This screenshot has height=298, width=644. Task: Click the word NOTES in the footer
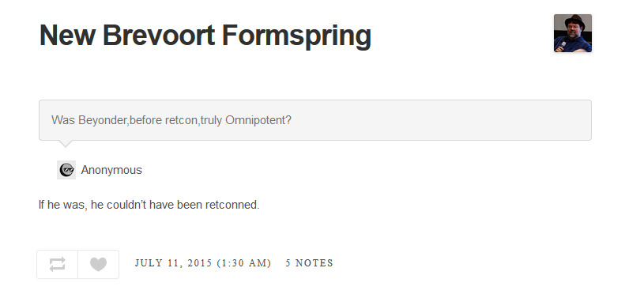click(314, 263)
